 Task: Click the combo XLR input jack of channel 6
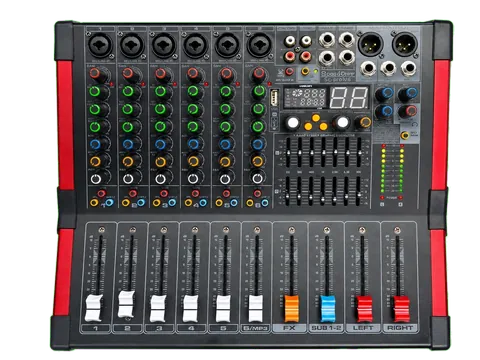point(259,45)
